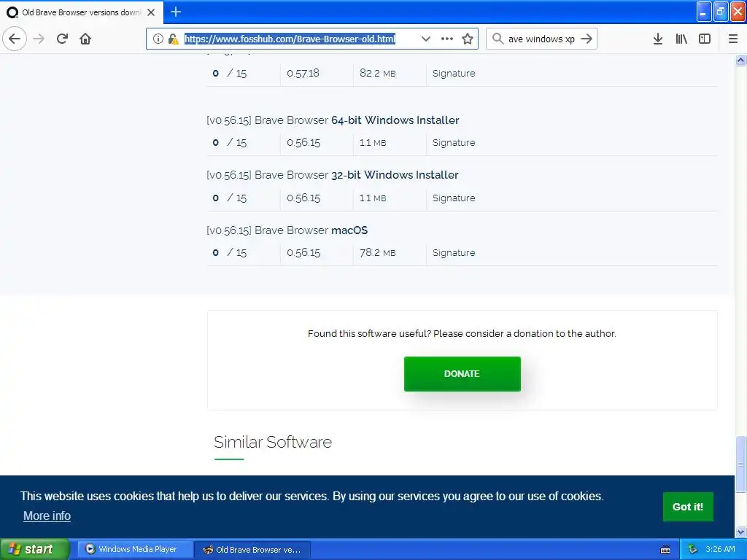747x560 pixels.
Task: Open the More info cookie link
Action: tap(47, 516)
